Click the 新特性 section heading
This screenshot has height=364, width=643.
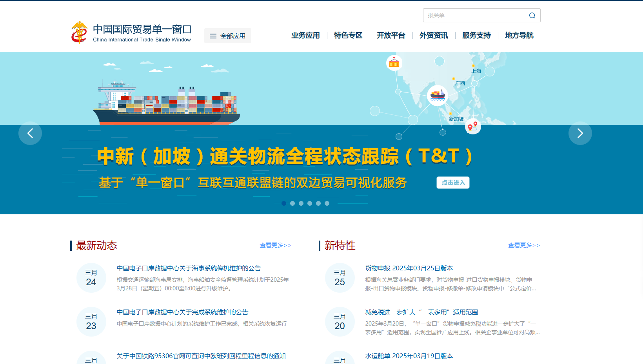[340, 245]
